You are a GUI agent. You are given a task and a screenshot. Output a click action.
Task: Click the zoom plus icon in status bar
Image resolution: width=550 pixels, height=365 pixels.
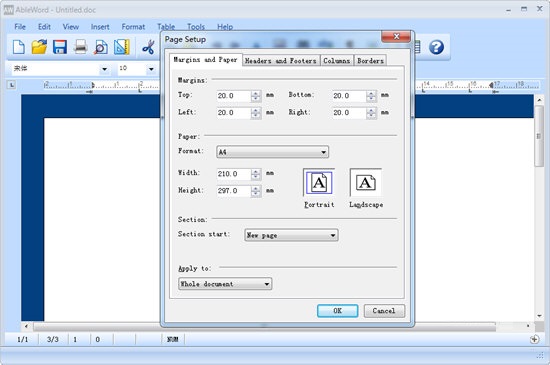(534, 339)
